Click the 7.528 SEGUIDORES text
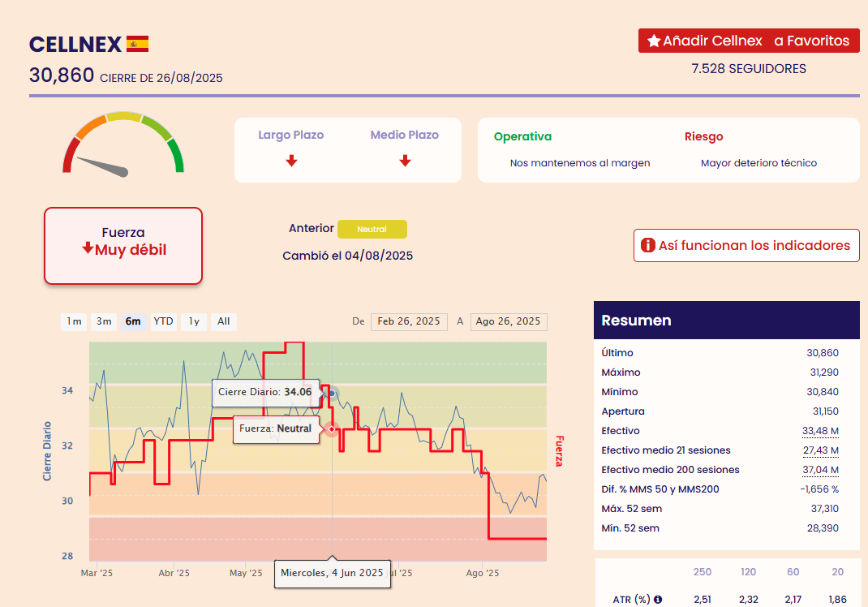Screen dimensions: 868x607 (749, 69)
